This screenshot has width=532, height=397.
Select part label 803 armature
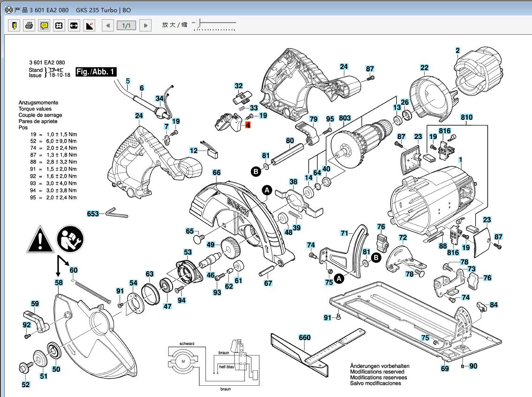pyautogui.click(x=345, y=118)
